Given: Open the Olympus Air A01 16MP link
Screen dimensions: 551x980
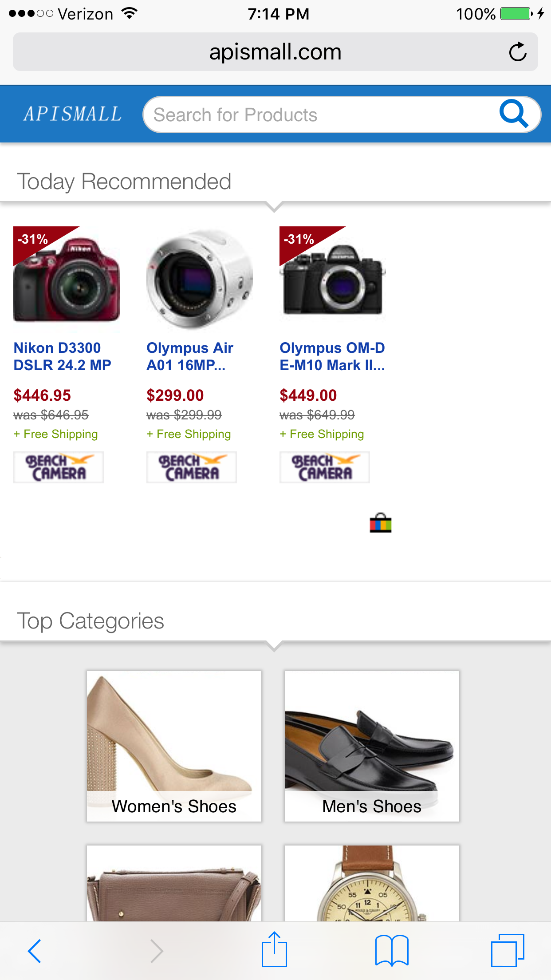Looking at the screenshot, I should (190, 356).
